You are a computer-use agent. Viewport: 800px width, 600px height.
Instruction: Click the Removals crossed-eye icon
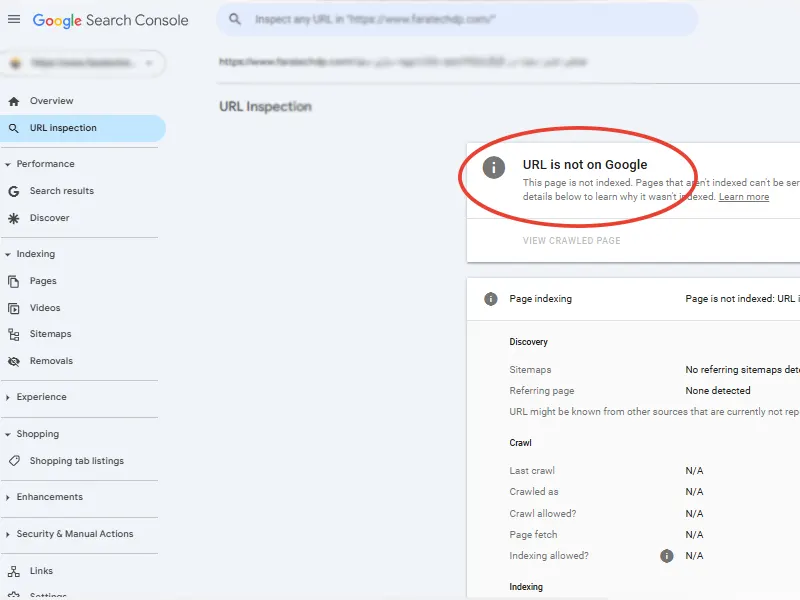tap(14, 361)
